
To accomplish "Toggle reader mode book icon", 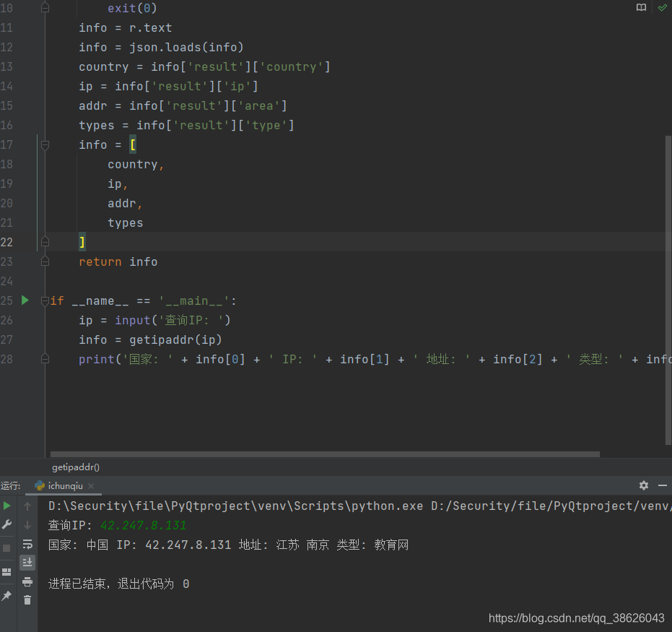I will point(641,7).
